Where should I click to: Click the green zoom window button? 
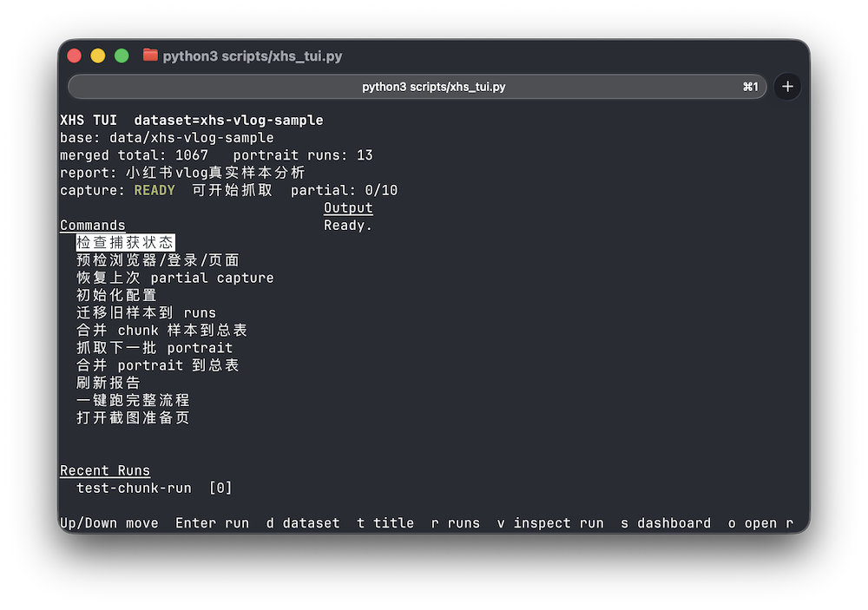tap(122, 56)
